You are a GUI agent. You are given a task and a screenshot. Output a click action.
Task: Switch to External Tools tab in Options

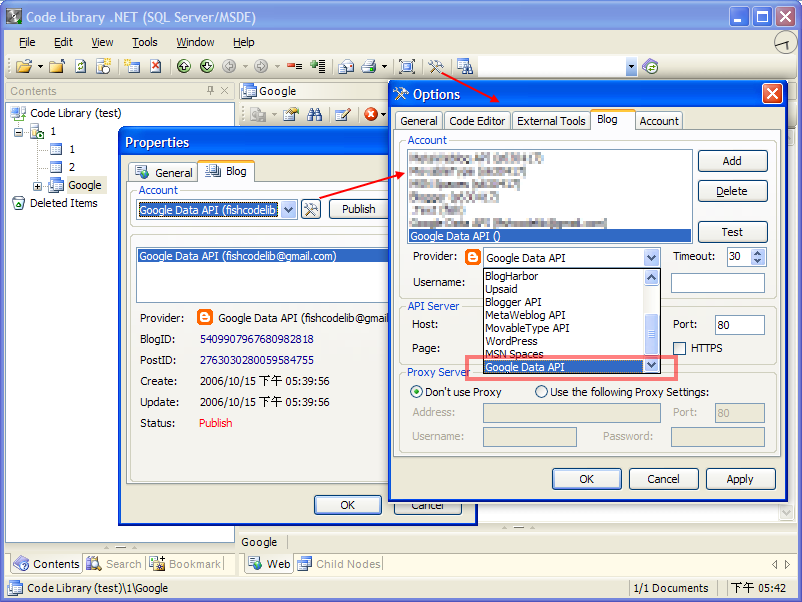[551, 121]
